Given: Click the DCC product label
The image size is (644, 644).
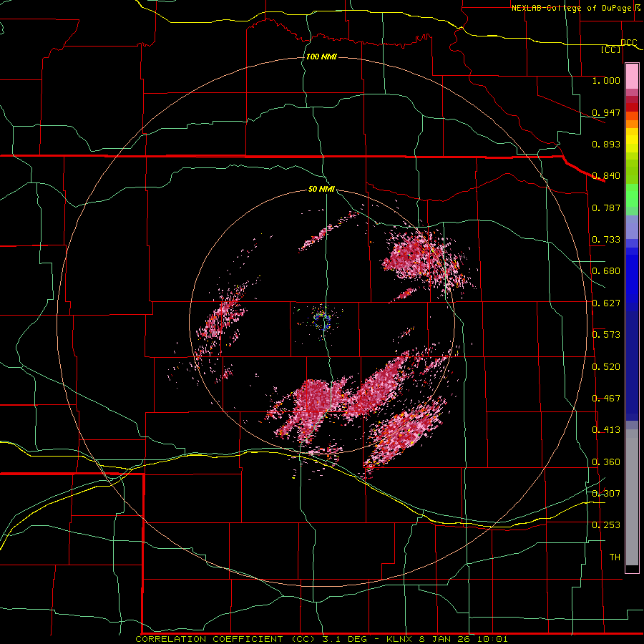Looking at the screenshot, I should tap(629, 42).
